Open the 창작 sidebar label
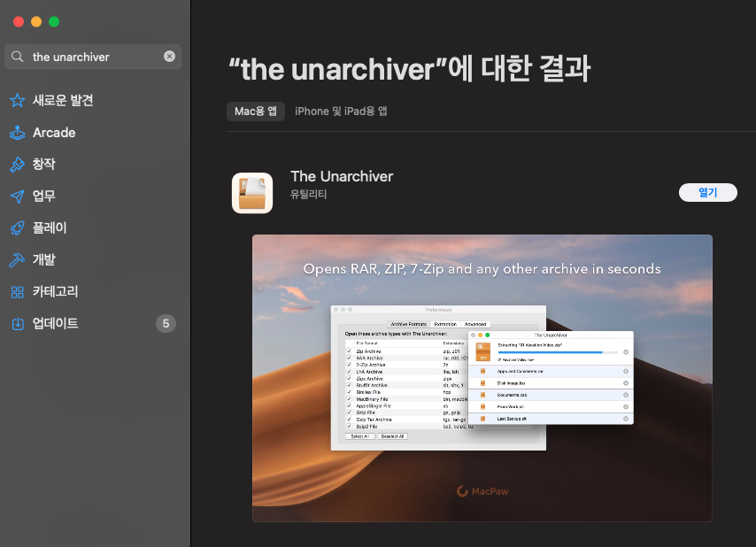This screenshot has width=756, height=547. point(44,165)
